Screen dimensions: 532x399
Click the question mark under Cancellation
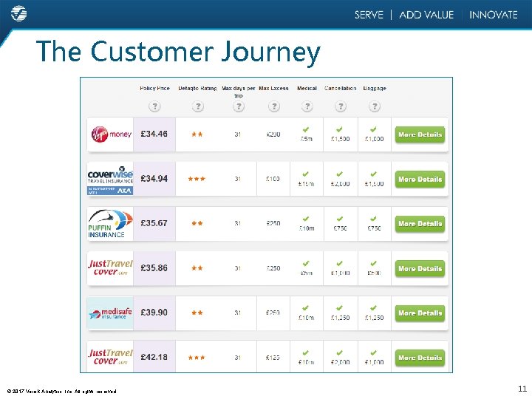pos(341,106)
